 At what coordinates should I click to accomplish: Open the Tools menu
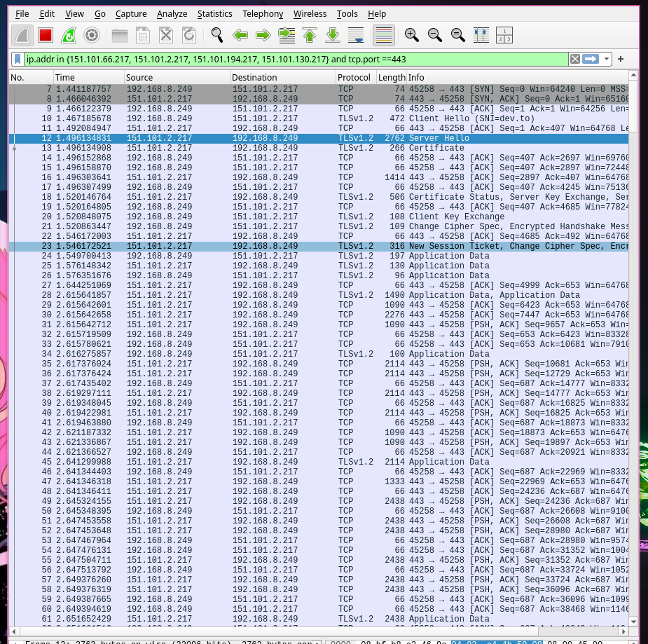(347, 13)
